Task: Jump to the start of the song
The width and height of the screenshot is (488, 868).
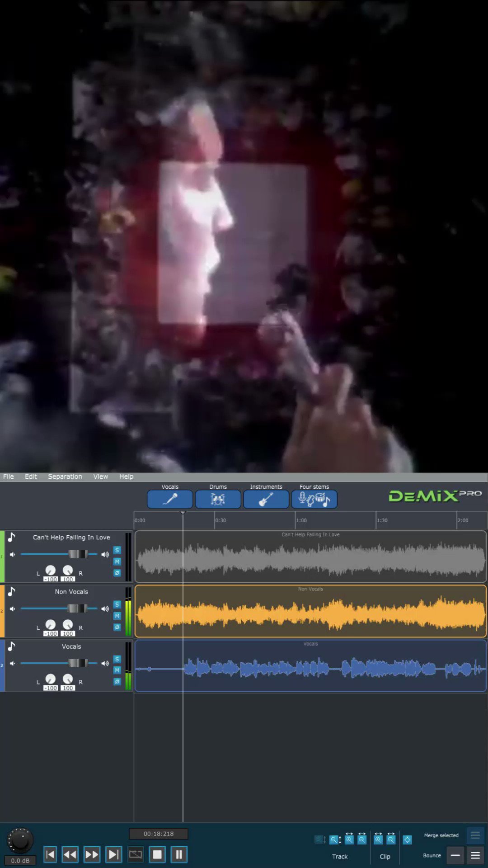Action: (x=50, y=854)
